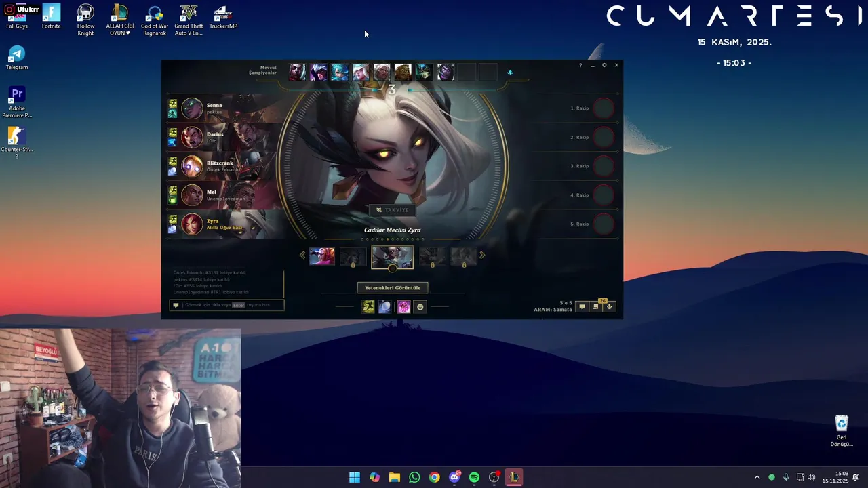
Task: Click the TAKVİYE boost button
Action: (393, 210)
